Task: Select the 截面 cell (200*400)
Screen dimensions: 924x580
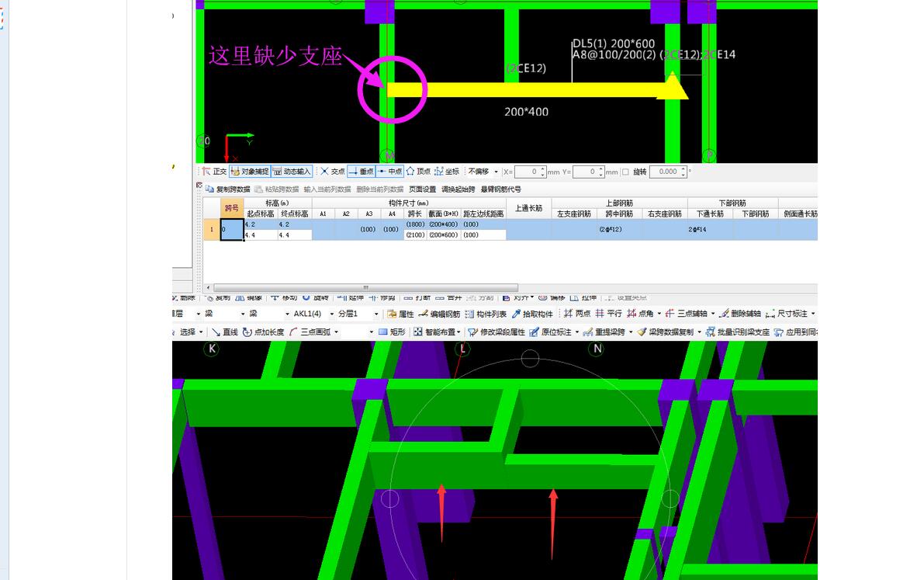Action: (443, 224)
